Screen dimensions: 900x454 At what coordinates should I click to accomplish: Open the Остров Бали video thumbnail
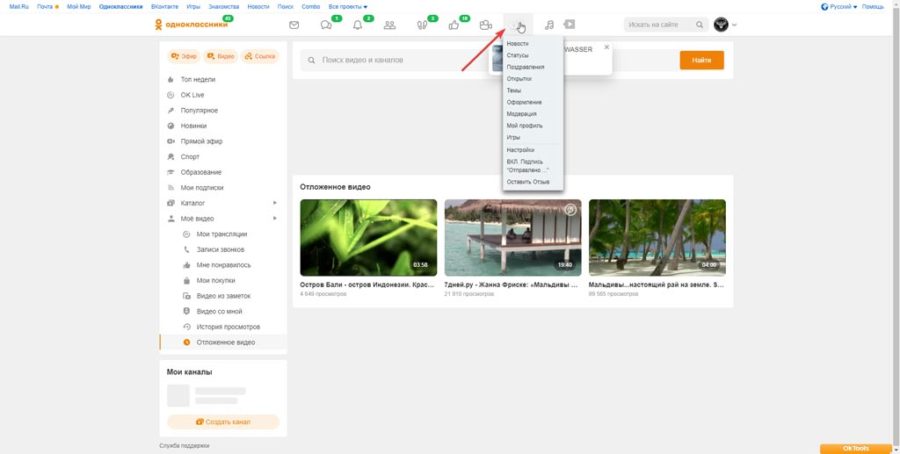coord(368,237)
